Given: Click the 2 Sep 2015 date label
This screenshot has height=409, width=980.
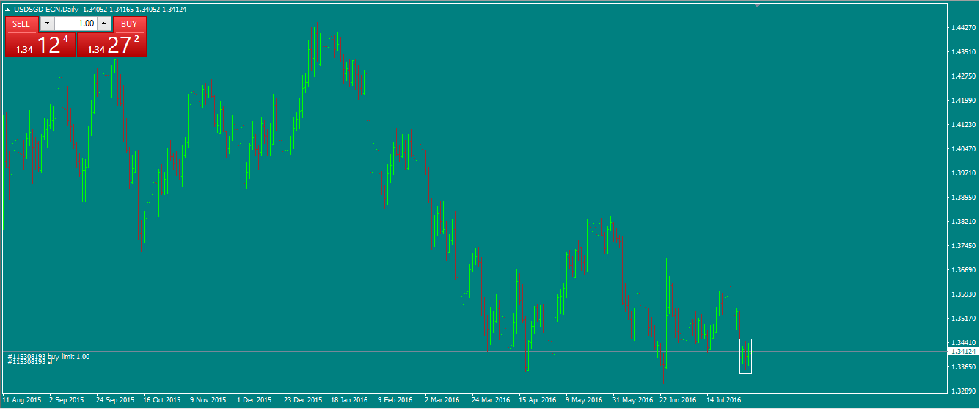Looking at the screenshot, I should (x=67, y=401).
